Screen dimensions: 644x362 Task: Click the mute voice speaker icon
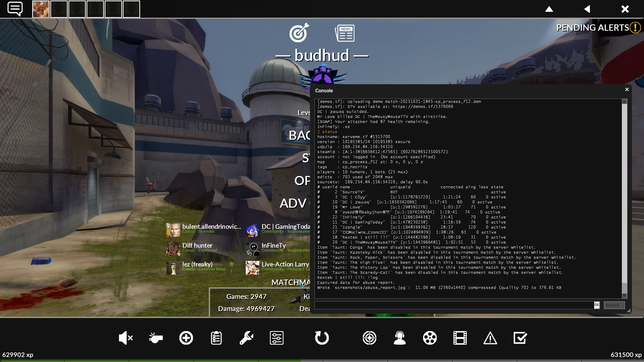(x=126, y=338)
